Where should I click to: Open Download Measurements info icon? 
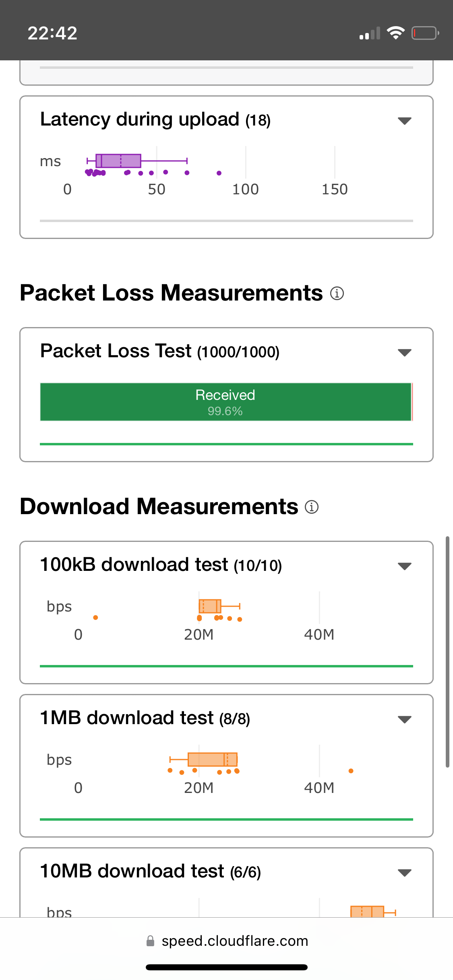click(x=312, y=507)
